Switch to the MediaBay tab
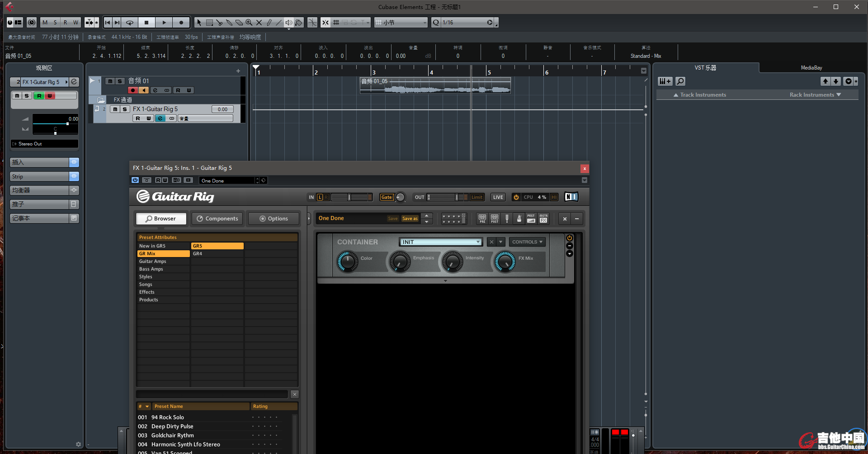This screenshot has width=868, height=454. coord(811,68)
